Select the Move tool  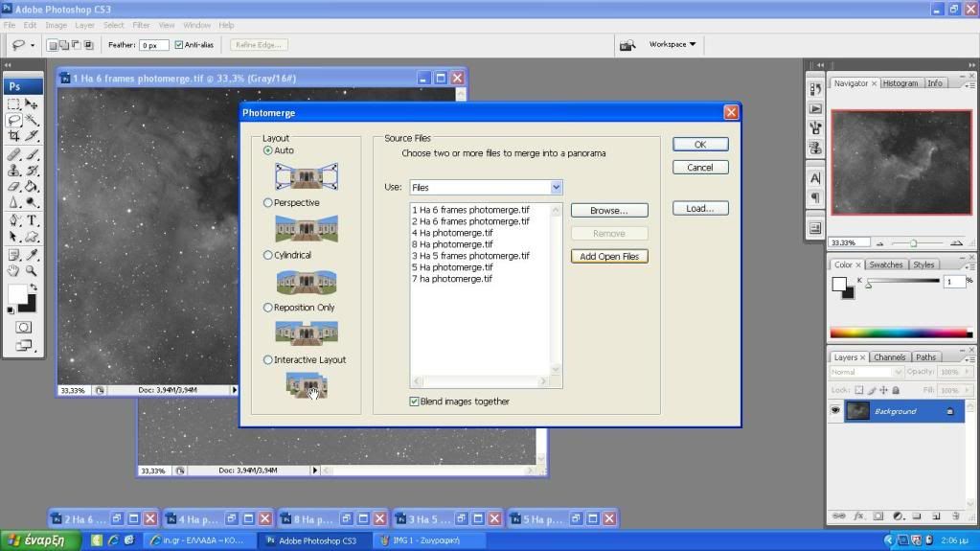point(32,103)
